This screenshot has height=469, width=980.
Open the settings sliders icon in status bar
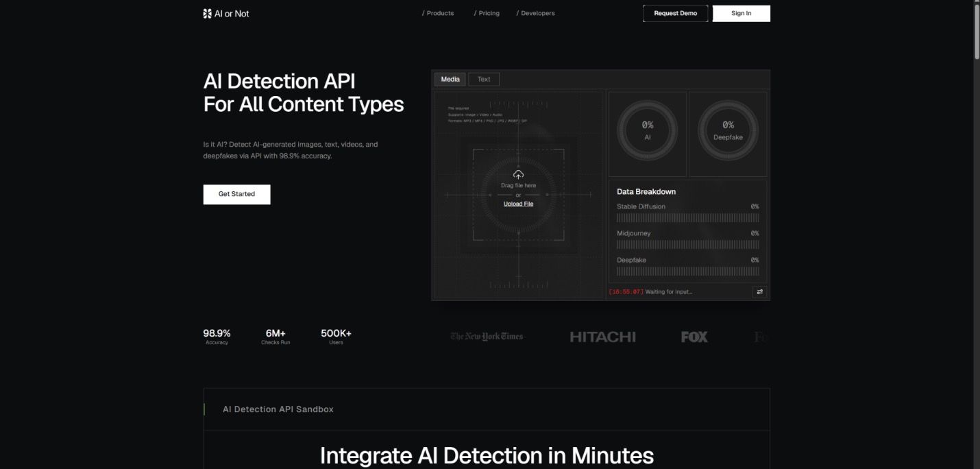pos(759,291)
